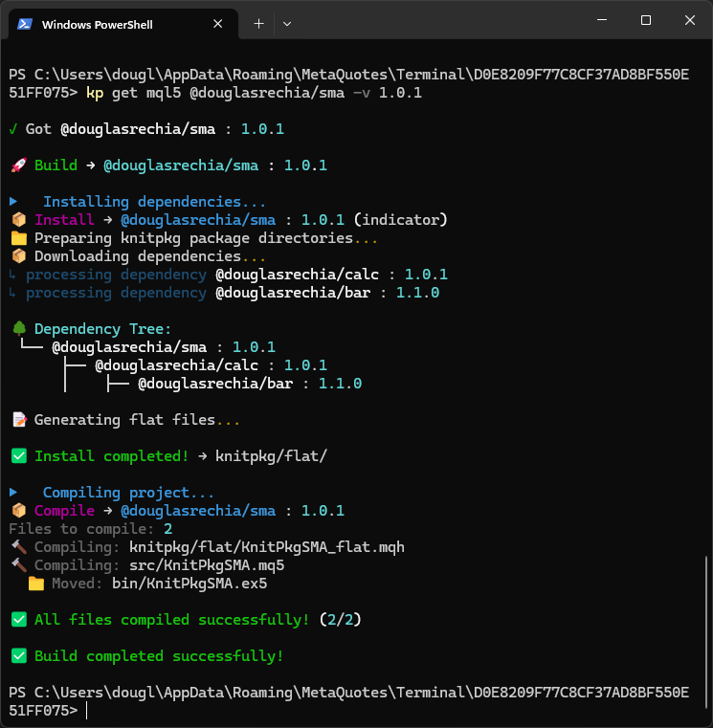The width and height of the screenshot is (713, 728).
Task: Click the blue triangle before Installing dependencies
Action: click(13, 202)
